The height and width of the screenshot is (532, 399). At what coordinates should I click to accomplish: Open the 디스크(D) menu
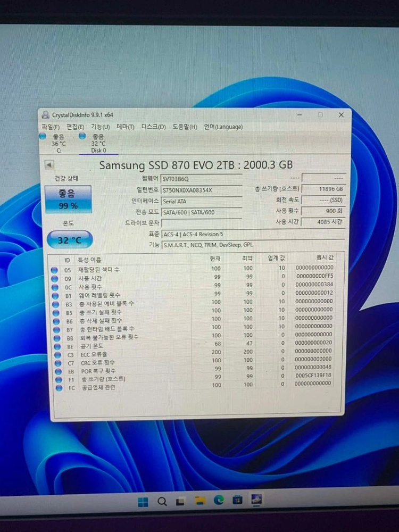click(x=153, y=127)
